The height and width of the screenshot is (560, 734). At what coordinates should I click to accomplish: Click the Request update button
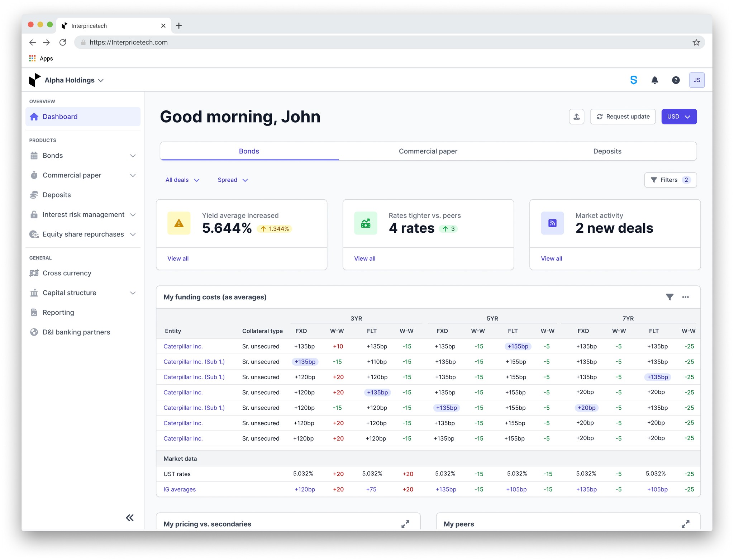click(623, 117)
